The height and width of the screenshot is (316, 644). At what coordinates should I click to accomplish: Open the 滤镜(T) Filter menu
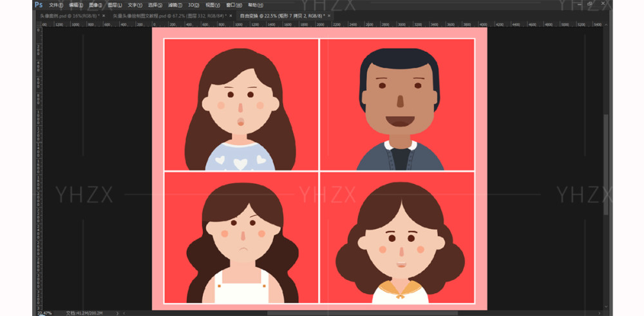click(x=175, y=5)
